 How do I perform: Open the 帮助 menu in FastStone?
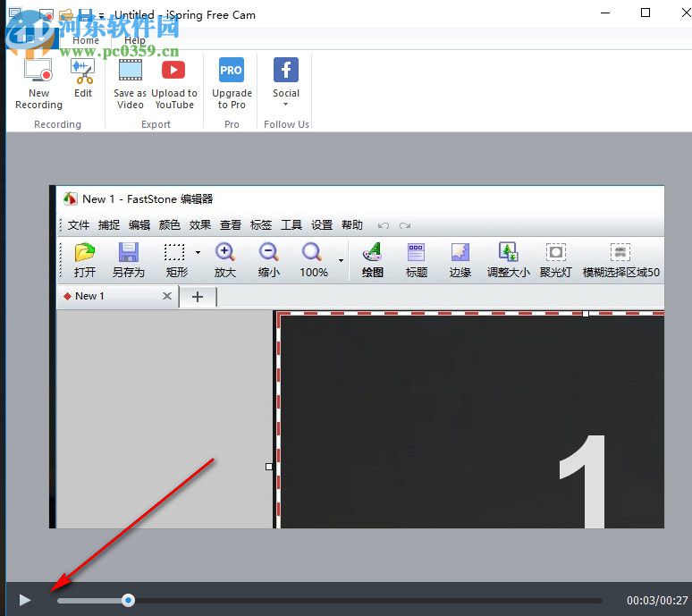click(x=352, y=225)
